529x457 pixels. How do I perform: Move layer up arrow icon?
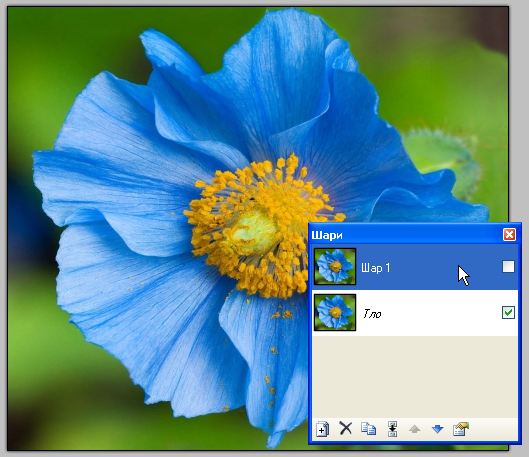point(415,429)
